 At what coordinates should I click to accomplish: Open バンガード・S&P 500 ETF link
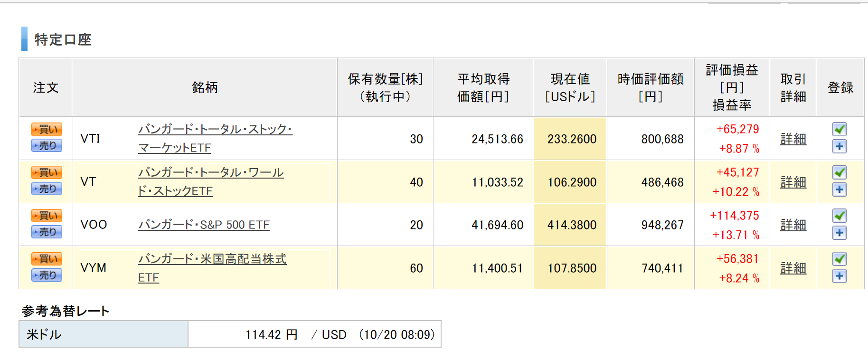click(204, 225)
